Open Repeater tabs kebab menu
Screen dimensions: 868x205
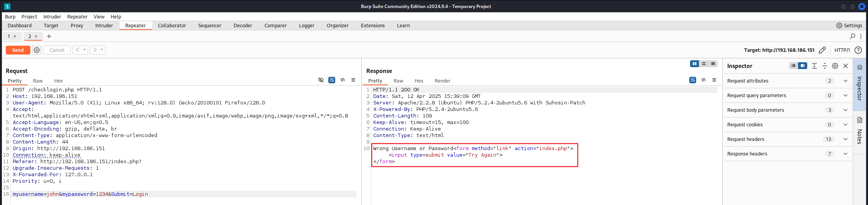tap(861, 36)
